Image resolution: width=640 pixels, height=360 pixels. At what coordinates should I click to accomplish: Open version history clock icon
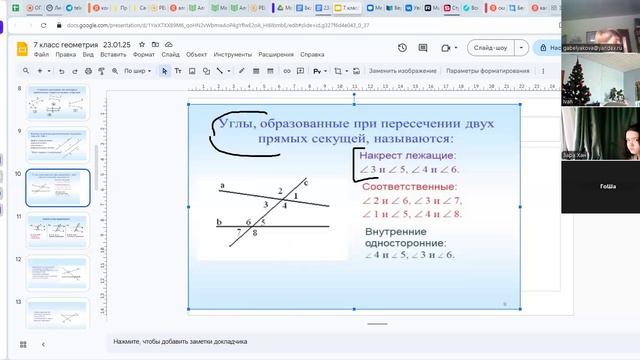click(402, 48)
